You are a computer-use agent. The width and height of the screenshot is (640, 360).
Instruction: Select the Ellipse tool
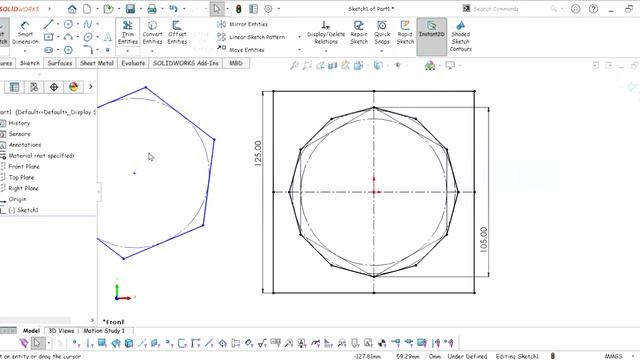[x=88, y=37]
